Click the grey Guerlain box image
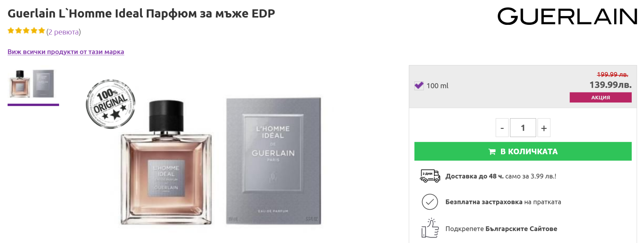The height and width of the screenshot is (243, 644). (x=273, y=161)
